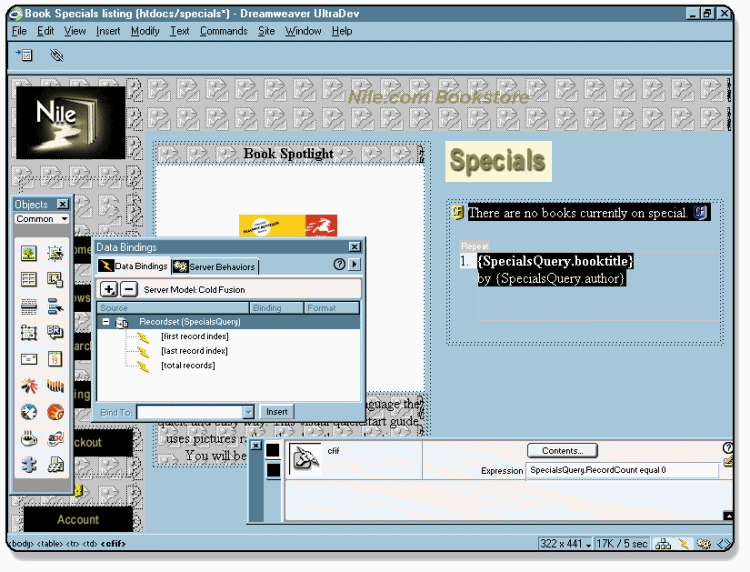
Task: Click the 17K / 5 sec download indicator
Action: pyautogui.click(x=622, y=544)
